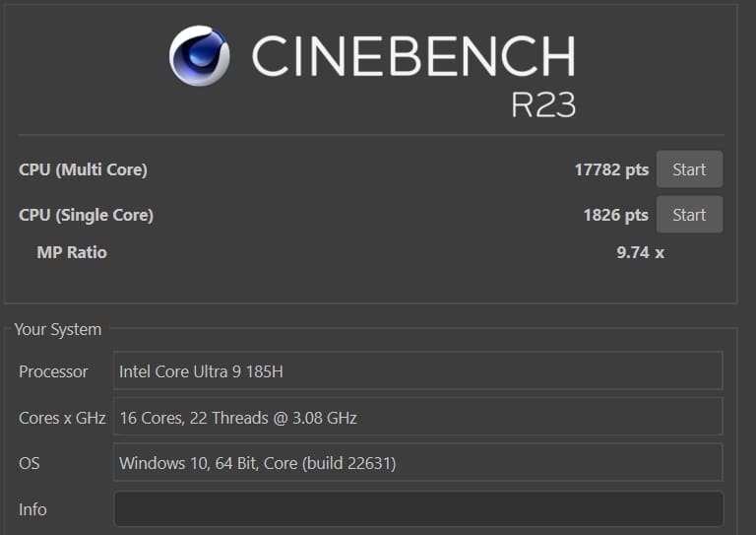Screen dimensions: 756x535
Task: Click the Windows 10 OS field
Action: [417, 463]
